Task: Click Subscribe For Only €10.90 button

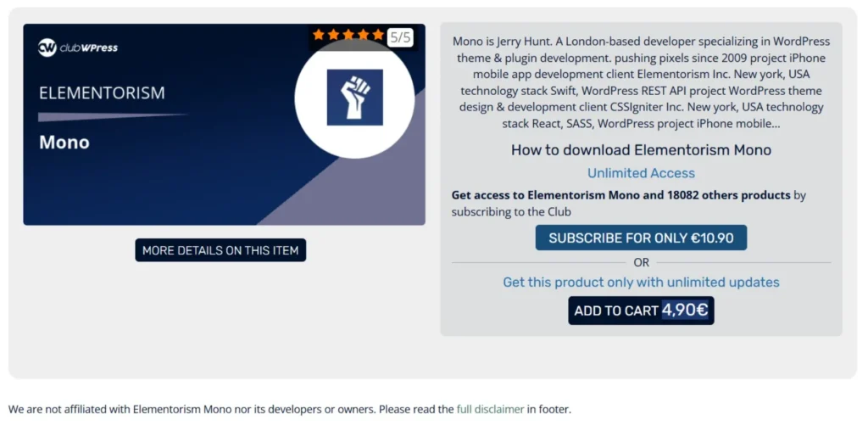Action: coord(641,238)
